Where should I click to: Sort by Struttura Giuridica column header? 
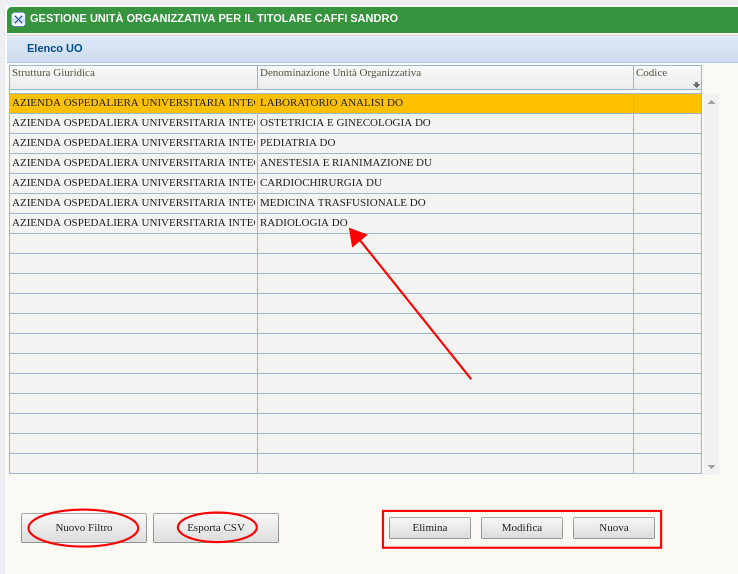pyautogui.click(x=133, y=78)
